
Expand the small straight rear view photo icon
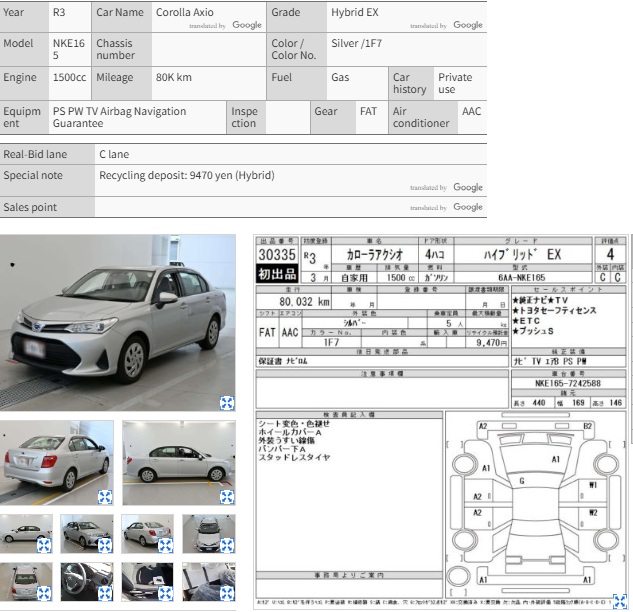[44, 593]
